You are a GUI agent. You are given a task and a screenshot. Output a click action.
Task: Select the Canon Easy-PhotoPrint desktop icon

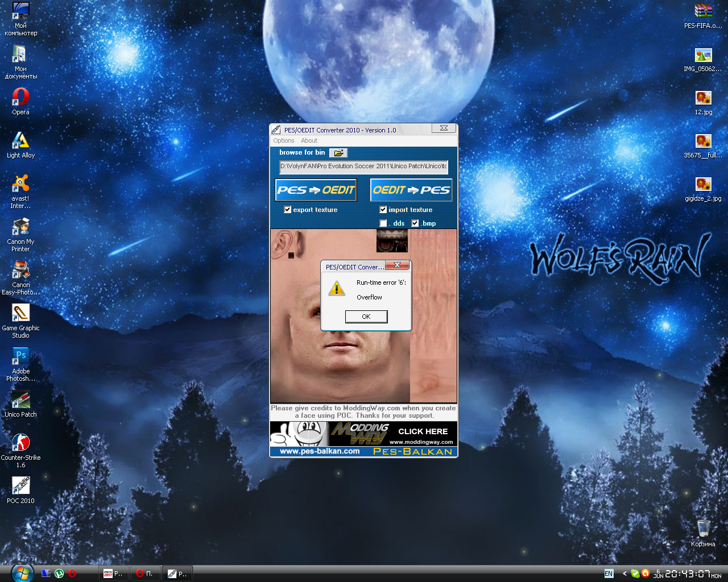pyautogui.click(x=21, y=278)
